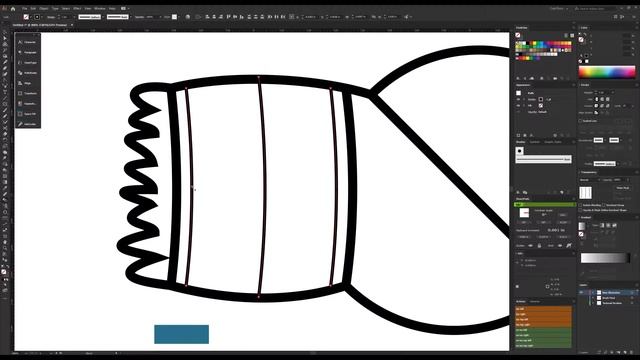
Task: Close the open document tab
Action: click(72, 25)
